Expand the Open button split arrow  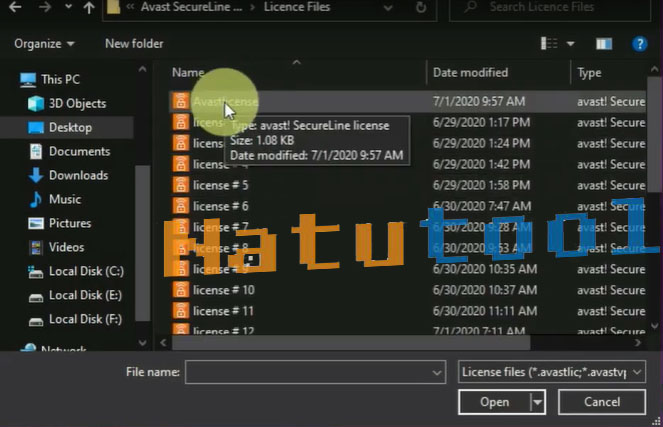537,402
